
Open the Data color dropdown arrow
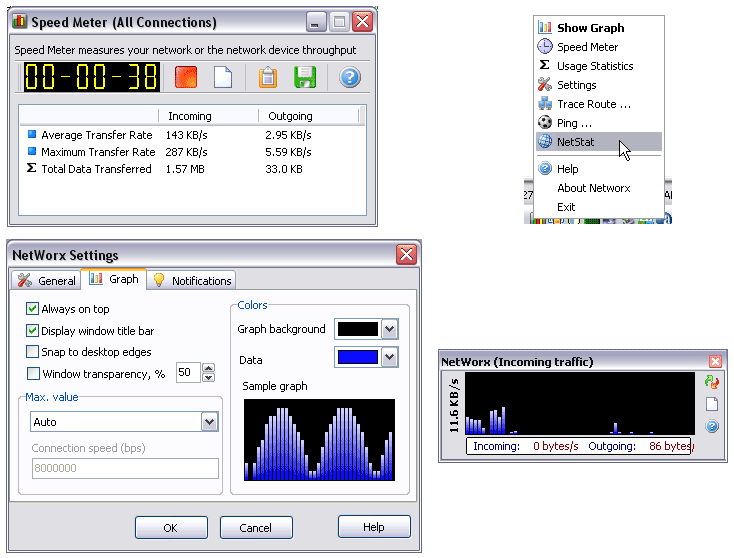click(389, 357)
